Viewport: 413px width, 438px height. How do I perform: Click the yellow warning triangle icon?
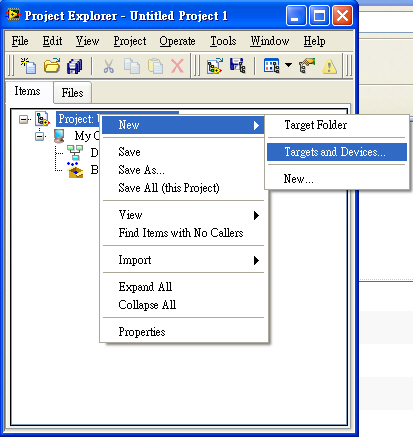point(329,66)
